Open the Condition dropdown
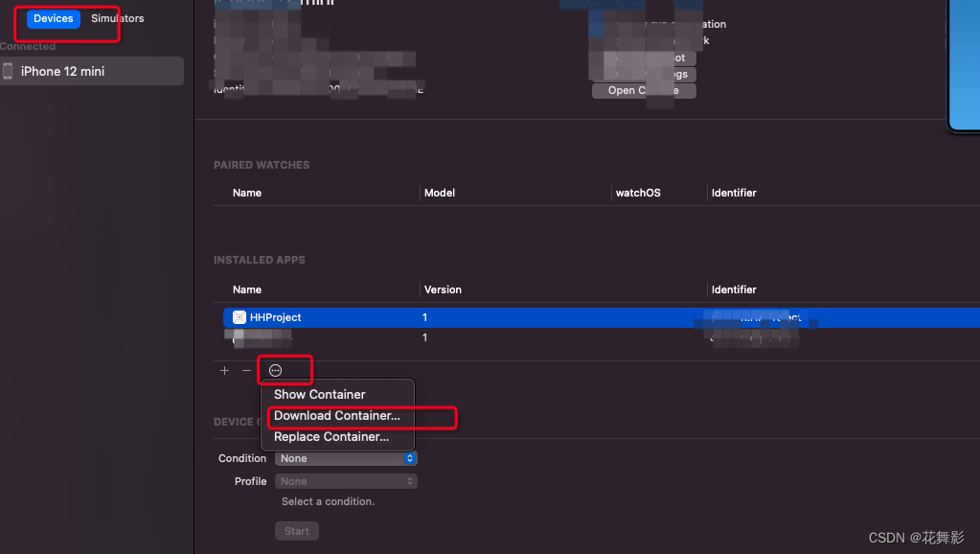Image resolution: width=980 pixels, height=554 pixels. pyautogui.click(x=346, y=458)
